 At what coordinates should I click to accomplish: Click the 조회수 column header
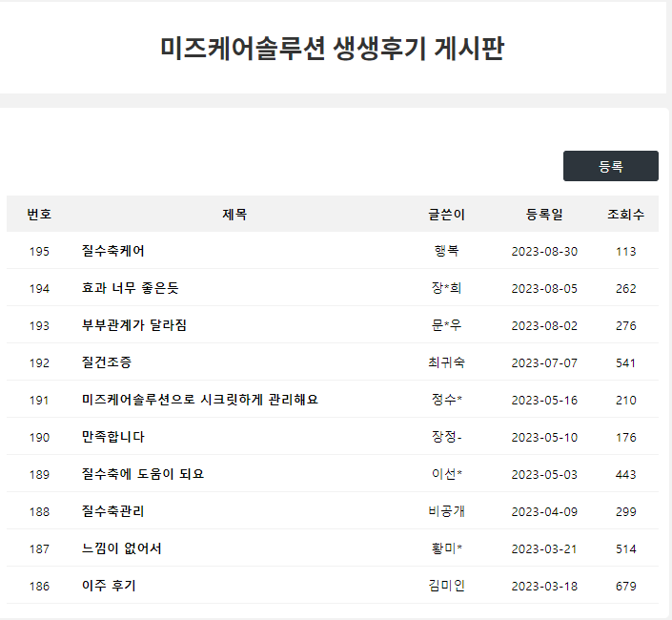(x=625, y=214)
